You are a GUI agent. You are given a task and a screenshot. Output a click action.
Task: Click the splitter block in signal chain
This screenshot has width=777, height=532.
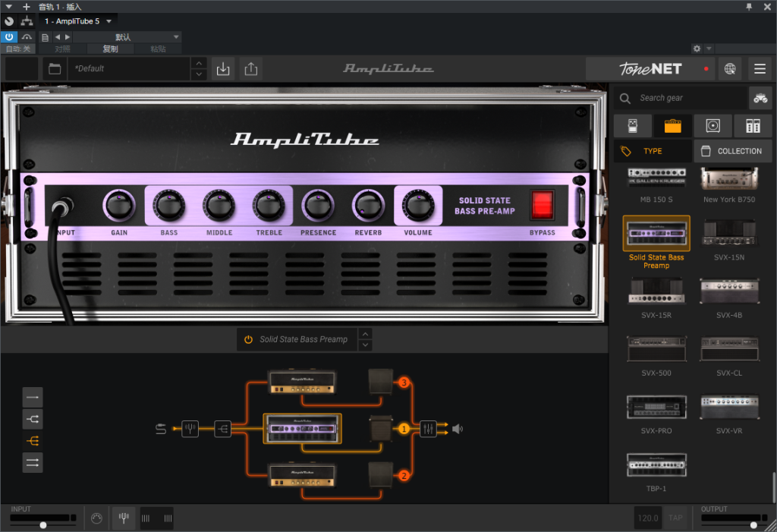(222, 428)
